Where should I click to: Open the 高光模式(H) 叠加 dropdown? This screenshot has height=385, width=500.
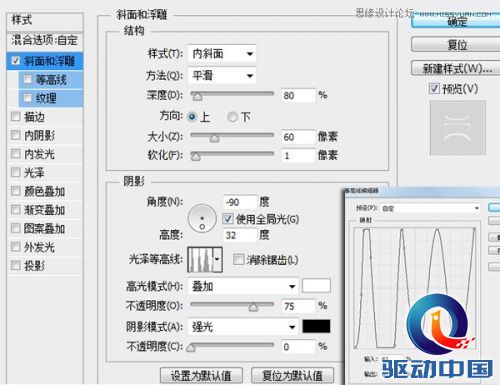(x=242, y=286)
